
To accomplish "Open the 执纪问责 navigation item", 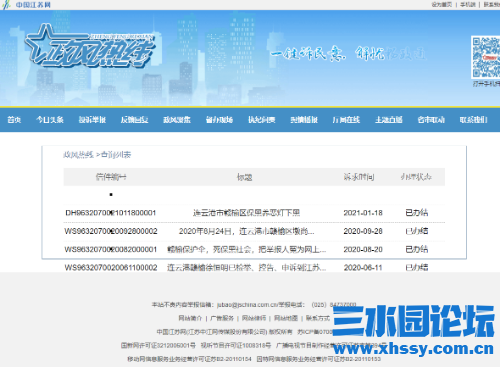I will tap(262, 120).
